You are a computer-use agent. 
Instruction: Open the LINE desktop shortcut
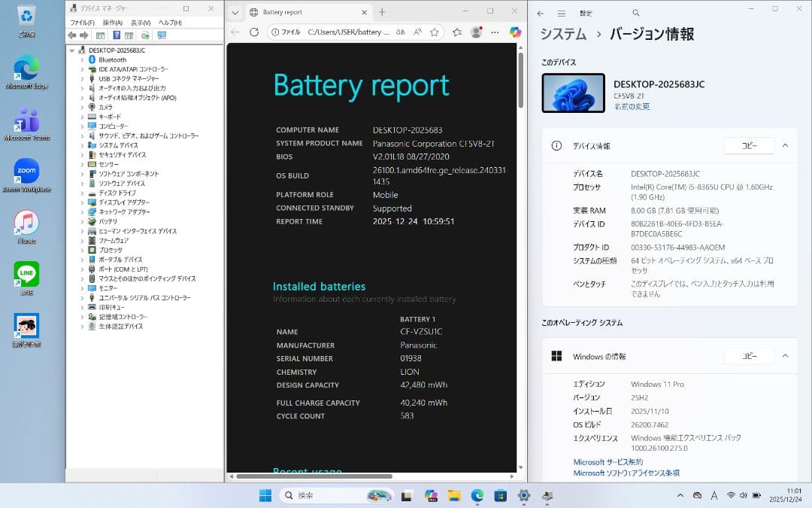pos(26,278)
